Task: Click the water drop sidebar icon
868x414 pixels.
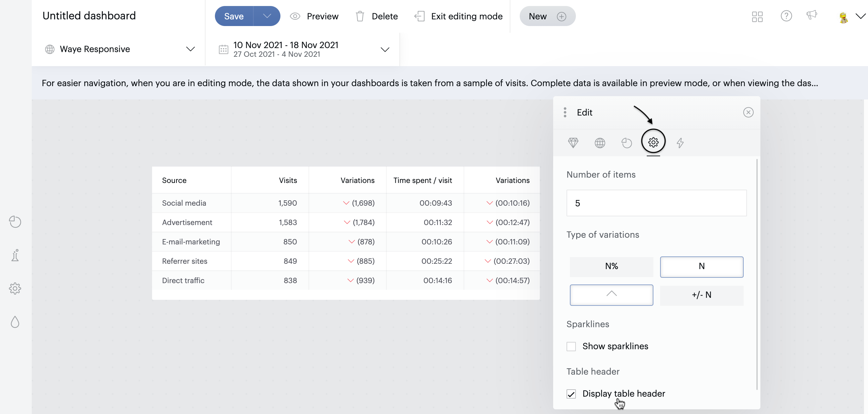Action: coord(15,322)
